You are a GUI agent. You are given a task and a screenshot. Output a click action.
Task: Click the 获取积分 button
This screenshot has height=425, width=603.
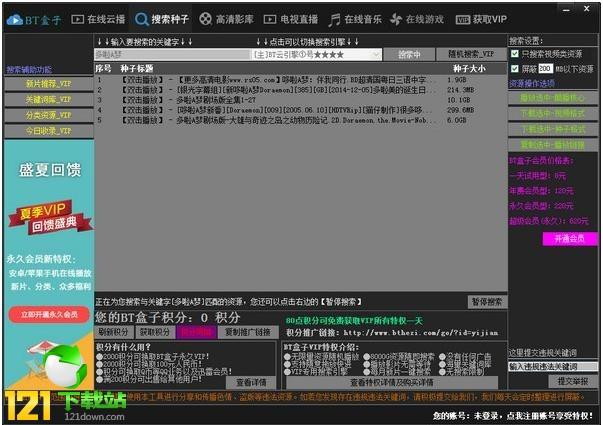(155, 332)
